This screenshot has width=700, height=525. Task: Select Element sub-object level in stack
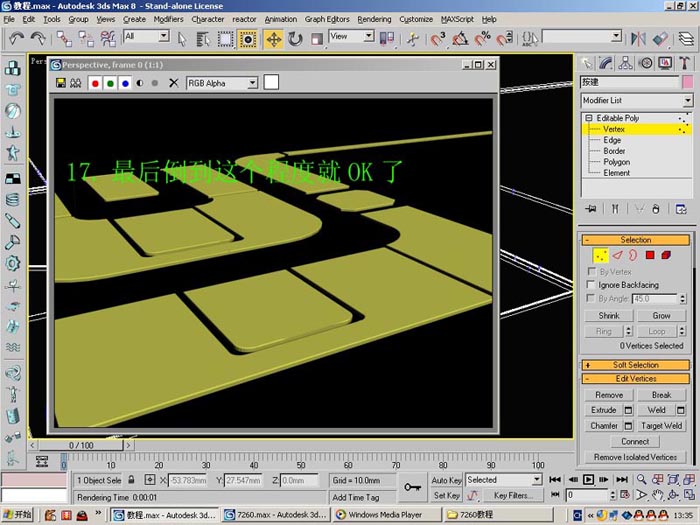click(617, 173)
